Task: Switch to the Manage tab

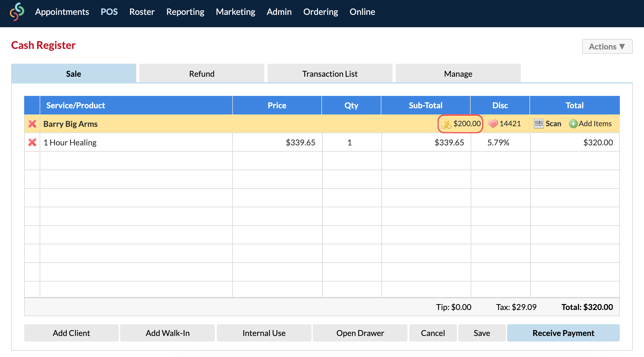Action: (x=458, y=73)
